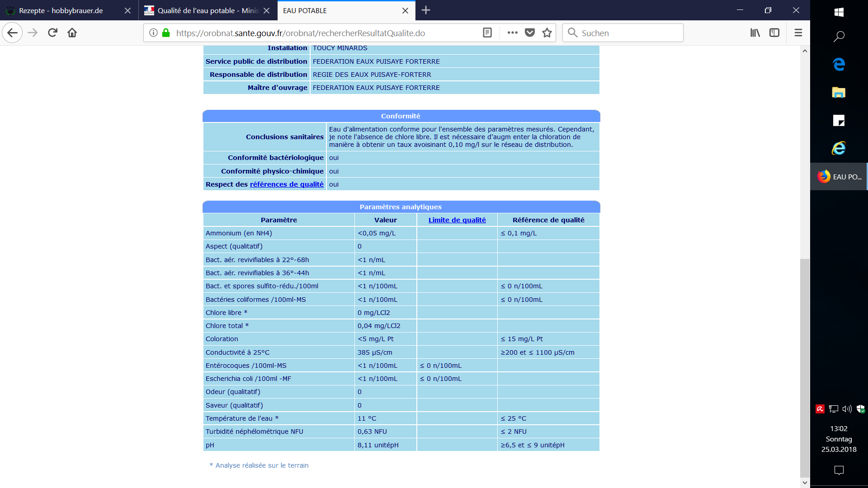This screenshot has height=488, width=868.
Task: Click the browser Back arrow button
Action: [12, 33]
